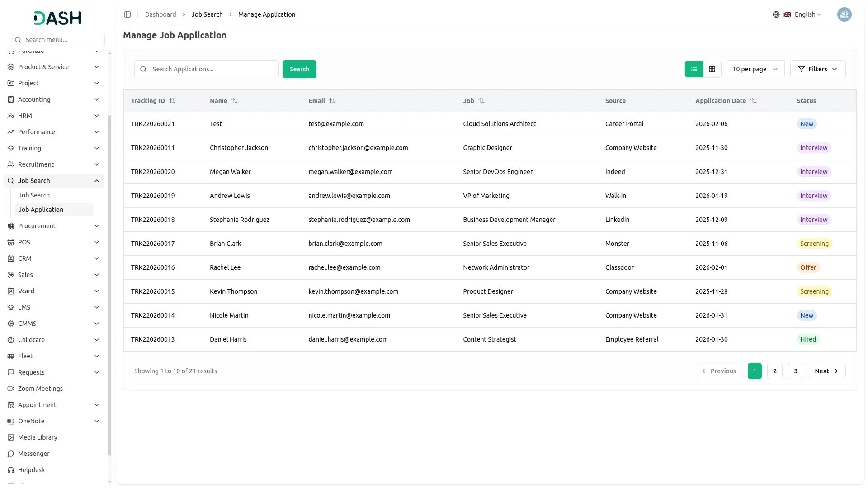Screen dimensions: 868x488
Task: Expand the Recruitment menu
Action: [x=53, y=164]
